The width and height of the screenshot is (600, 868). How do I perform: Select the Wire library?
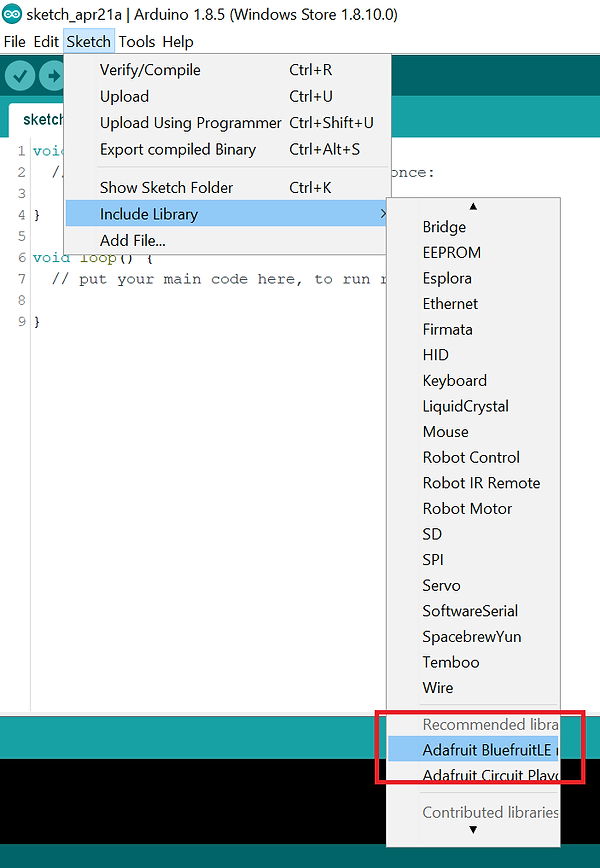click(473, 688)
